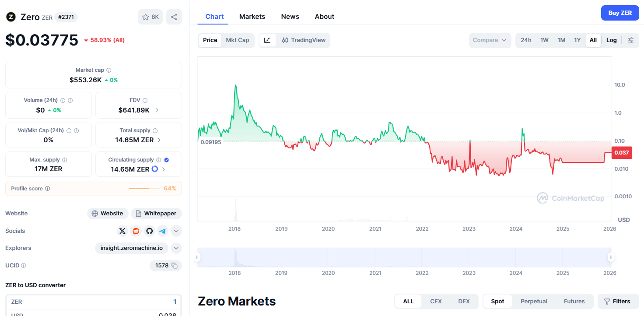Select the 1Y time range
The height and width of the screenshot is (316, 644).
point(577,40)
